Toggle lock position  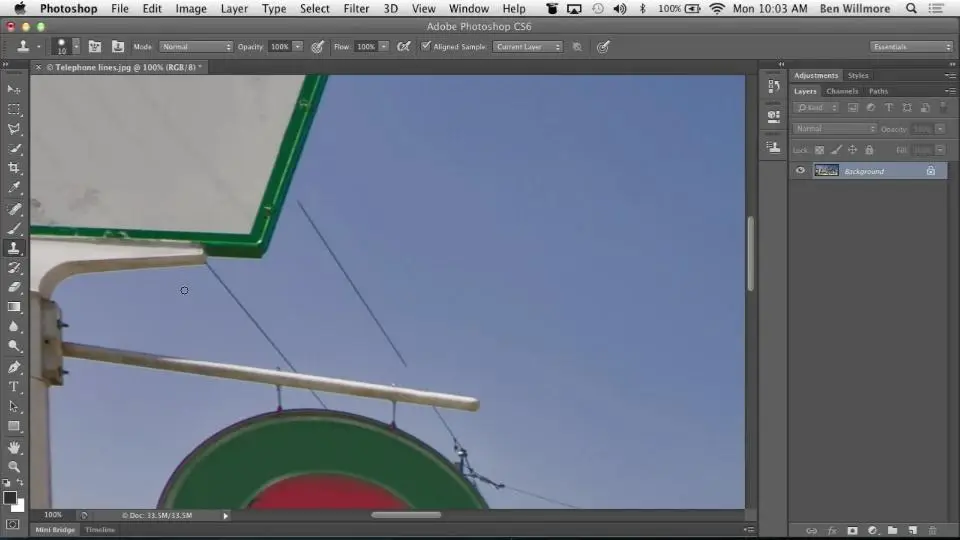[852, 150]
